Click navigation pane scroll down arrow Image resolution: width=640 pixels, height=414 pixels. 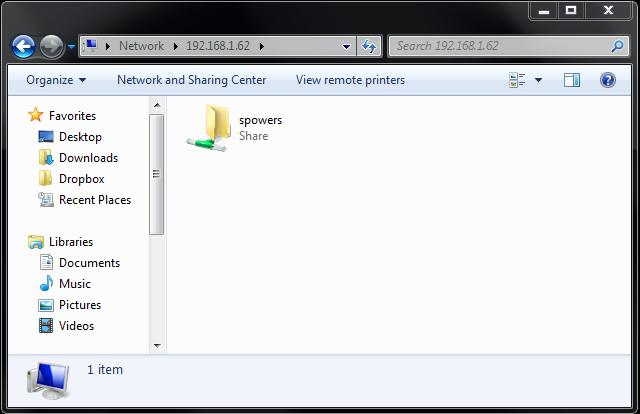click(x=157, y=345)
